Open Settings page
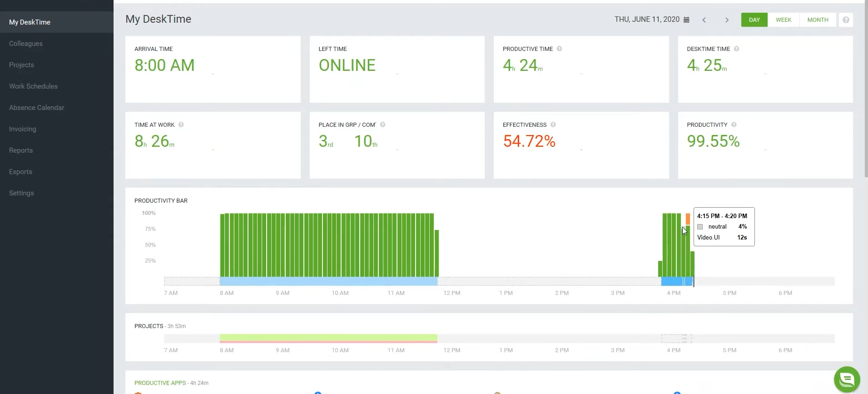Viewport: 868px width, 394px height. click(x=57, y=193)
